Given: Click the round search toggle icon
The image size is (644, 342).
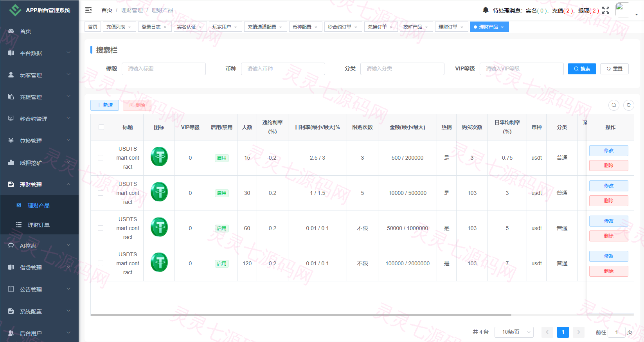Looking at the screenshot, I should pyautogui.click(x=614, y=105).
